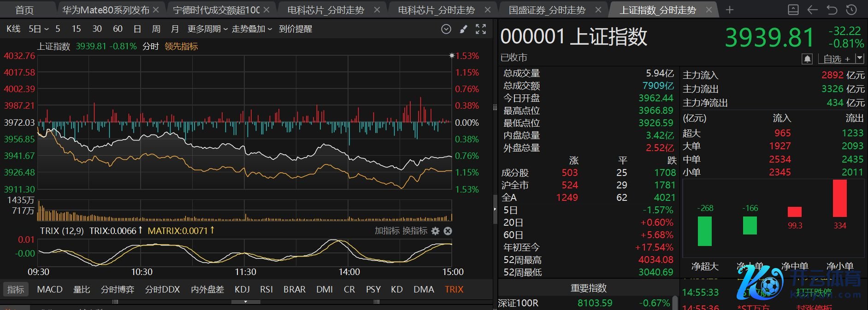The image size is (868, 310).
Task: Add a new tab with plus icon
Action: 729,10
